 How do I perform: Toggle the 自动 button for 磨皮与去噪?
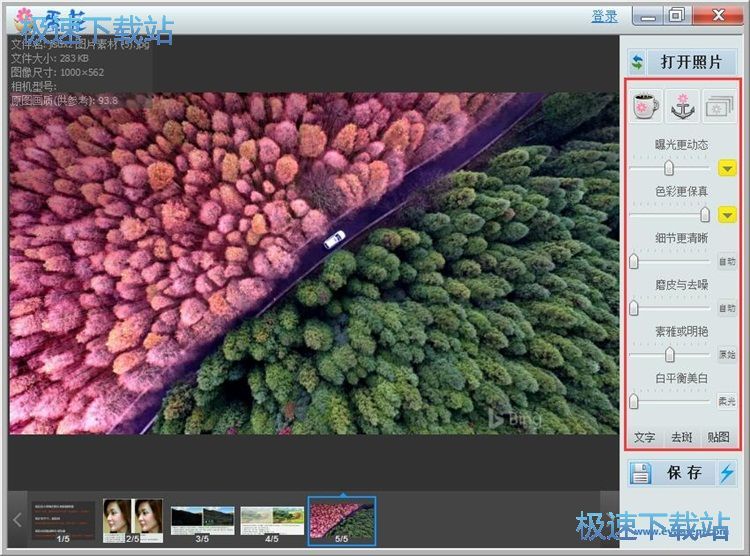point(727,308)
